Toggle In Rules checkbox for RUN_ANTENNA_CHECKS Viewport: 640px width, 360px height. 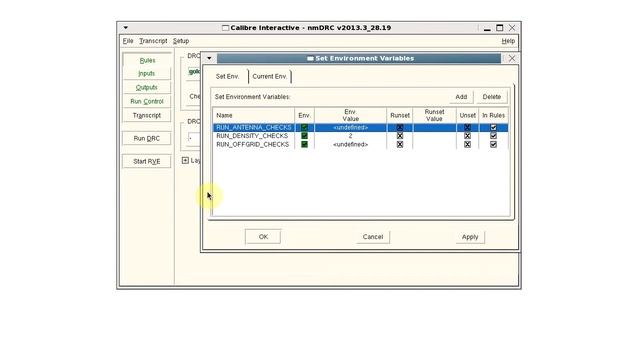point(493,127)
